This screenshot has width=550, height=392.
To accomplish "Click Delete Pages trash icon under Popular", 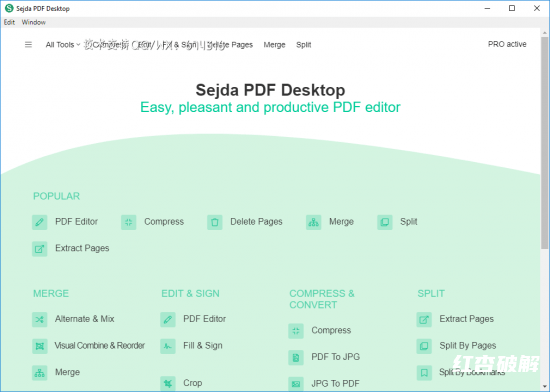I will [215, 222].
